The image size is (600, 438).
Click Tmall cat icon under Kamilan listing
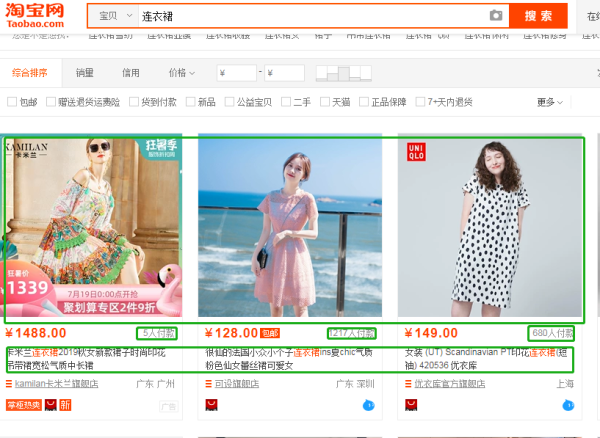click(51, 405)
